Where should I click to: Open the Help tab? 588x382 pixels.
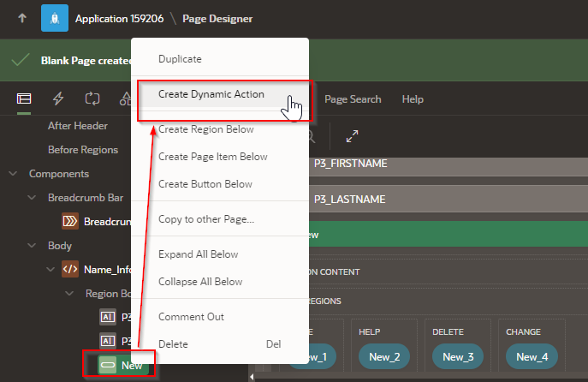[x=413, y=99]
